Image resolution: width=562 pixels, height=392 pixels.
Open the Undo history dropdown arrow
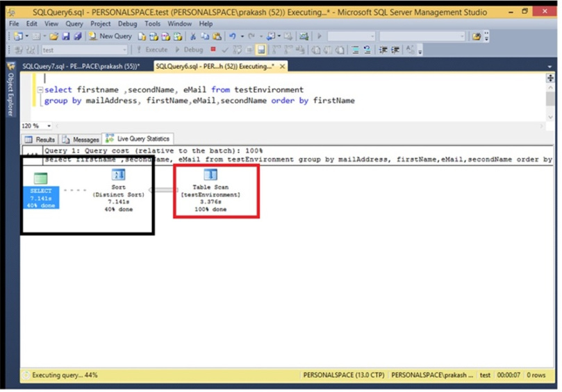(242, 37)
